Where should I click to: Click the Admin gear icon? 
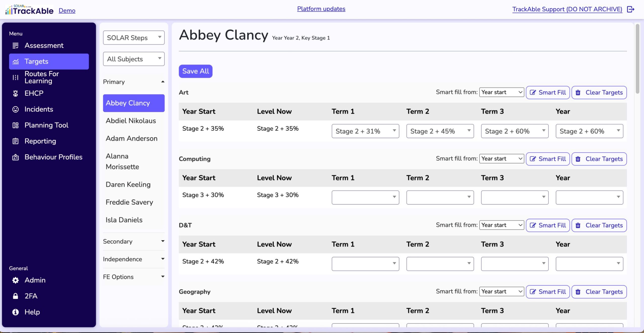15,280
